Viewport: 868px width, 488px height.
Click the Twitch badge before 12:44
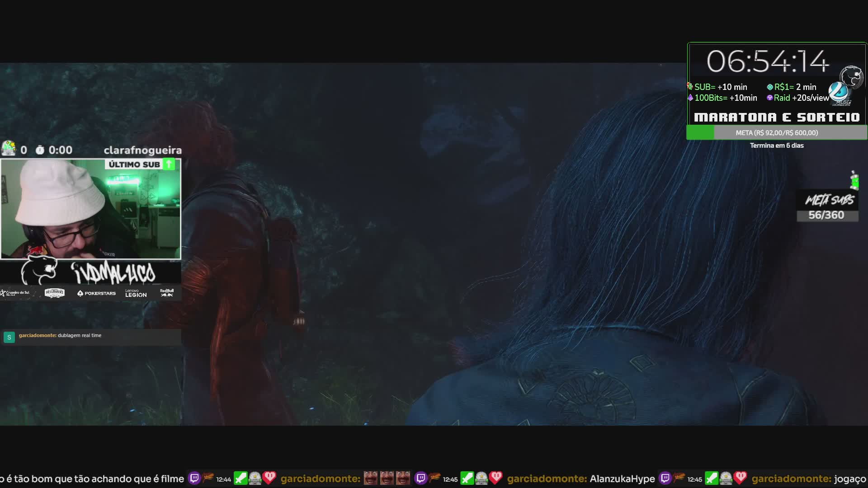click(194, 478)
